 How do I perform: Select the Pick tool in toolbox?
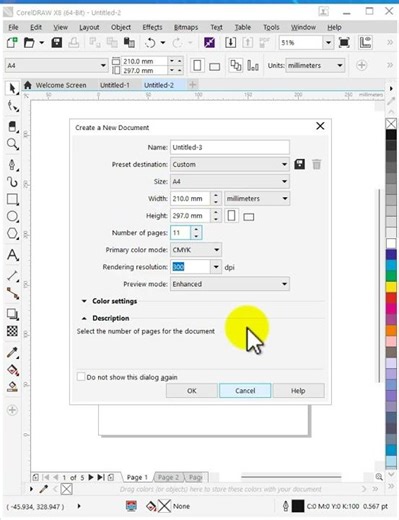(12, 89)
